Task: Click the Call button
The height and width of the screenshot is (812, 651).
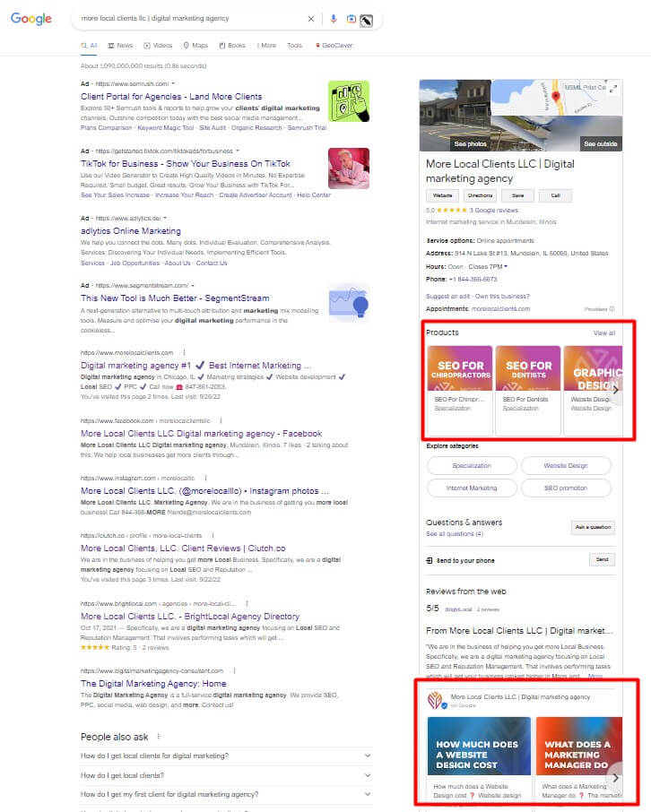Action: pos(555,195)
